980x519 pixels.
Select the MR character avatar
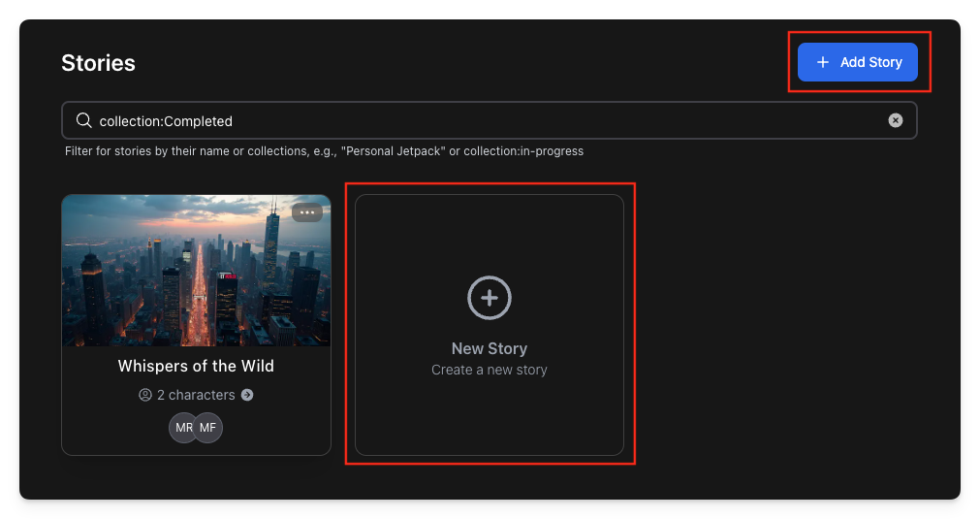coord(183,427)
